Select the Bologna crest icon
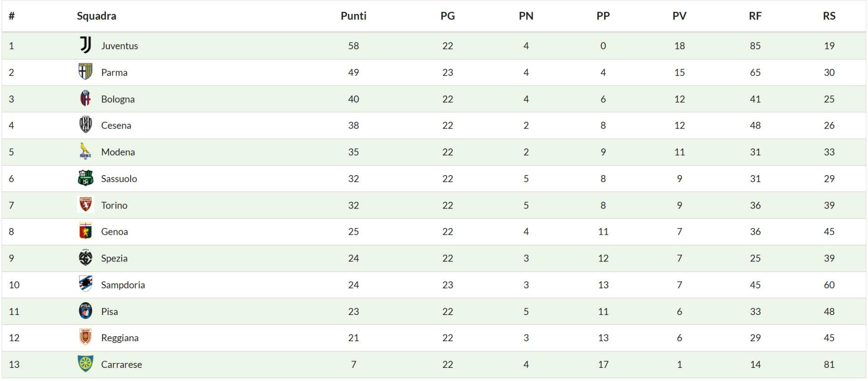Viewport: 868px width, 381px height. (85, 99)
